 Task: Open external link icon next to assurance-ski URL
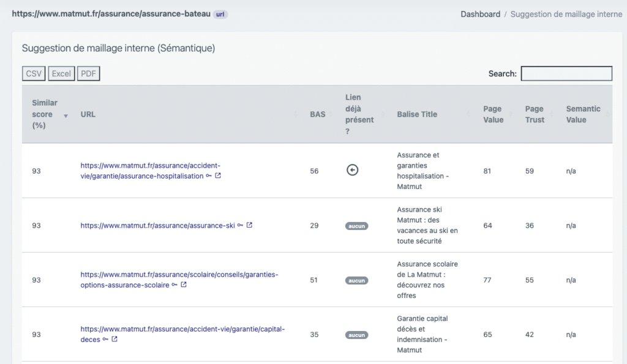click(x=249, y=225)
